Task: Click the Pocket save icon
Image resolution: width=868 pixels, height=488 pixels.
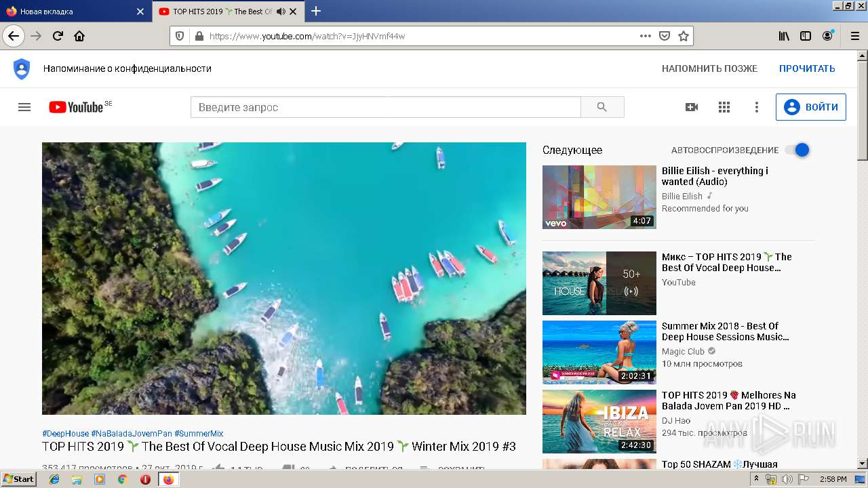Action: click(665, 36)
